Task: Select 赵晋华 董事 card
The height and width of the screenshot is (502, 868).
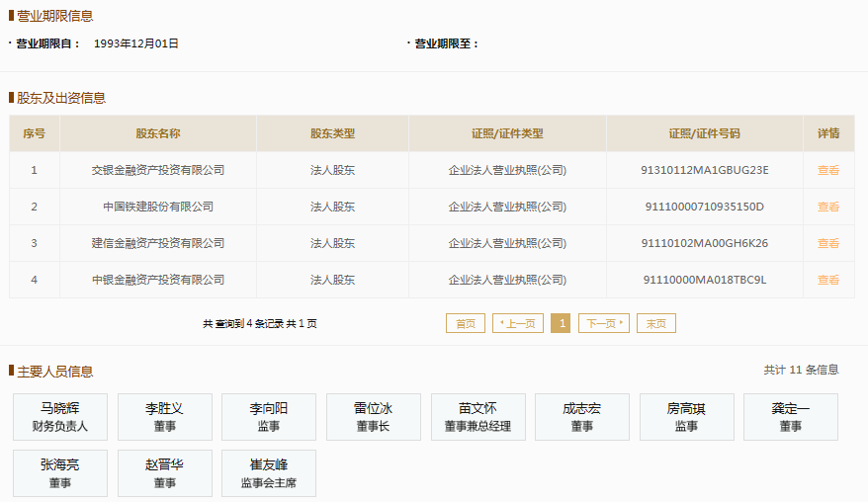Action: [x=165, y=473]
